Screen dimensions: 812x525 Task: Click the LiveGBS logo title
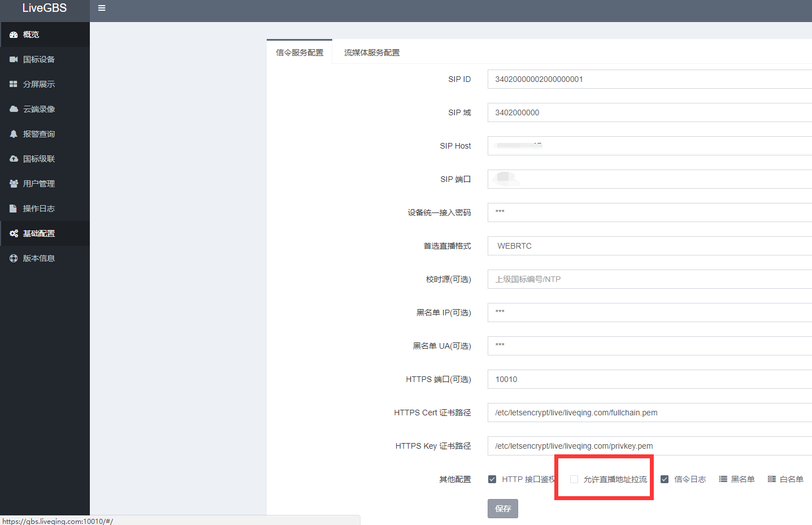click(x=45, y=8)
